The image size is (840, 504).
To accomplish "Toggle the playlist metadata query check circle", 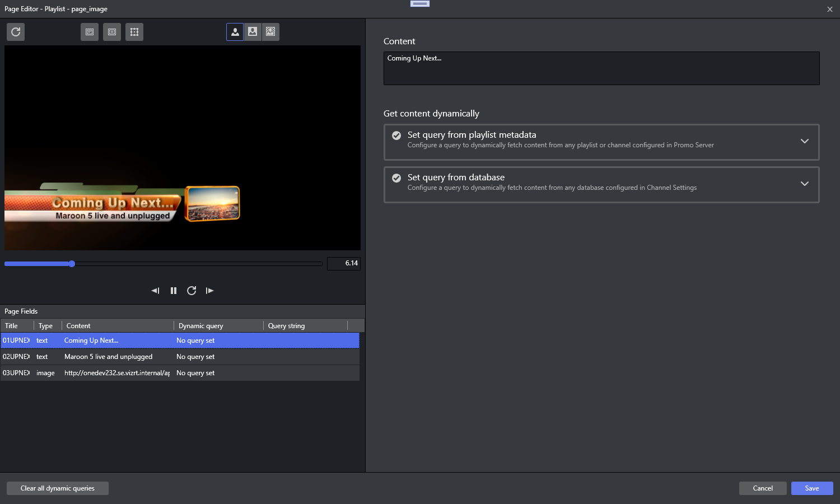I will (396, 136).
